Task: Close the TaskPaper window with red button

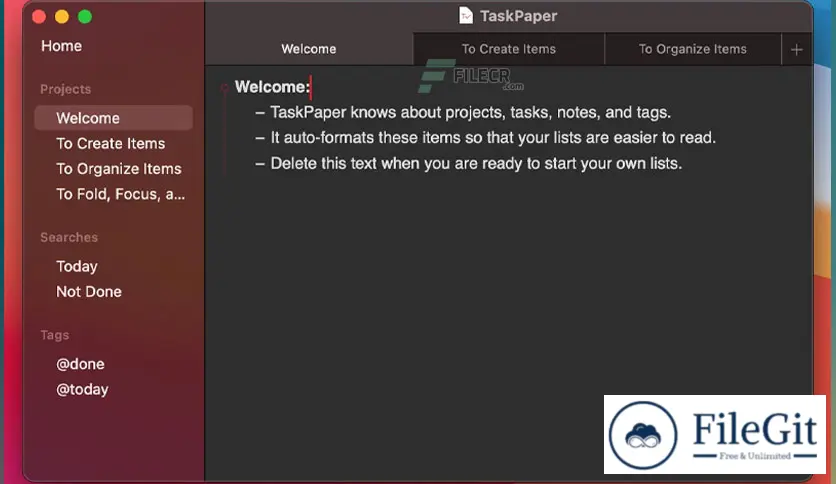Action: click(39, 17)
